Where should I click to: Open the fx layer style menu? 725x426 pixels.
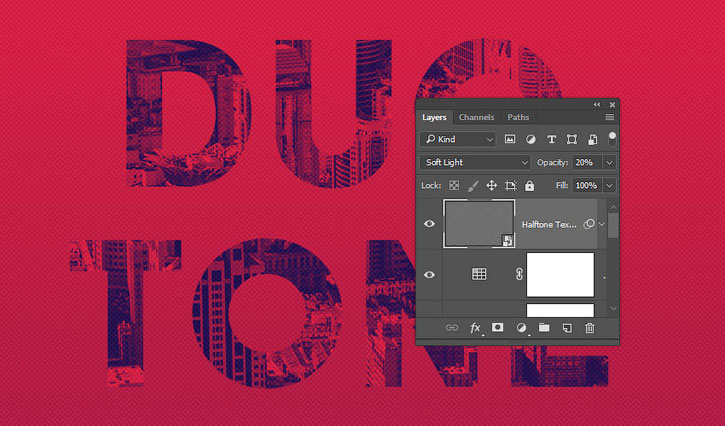point(475,328)
